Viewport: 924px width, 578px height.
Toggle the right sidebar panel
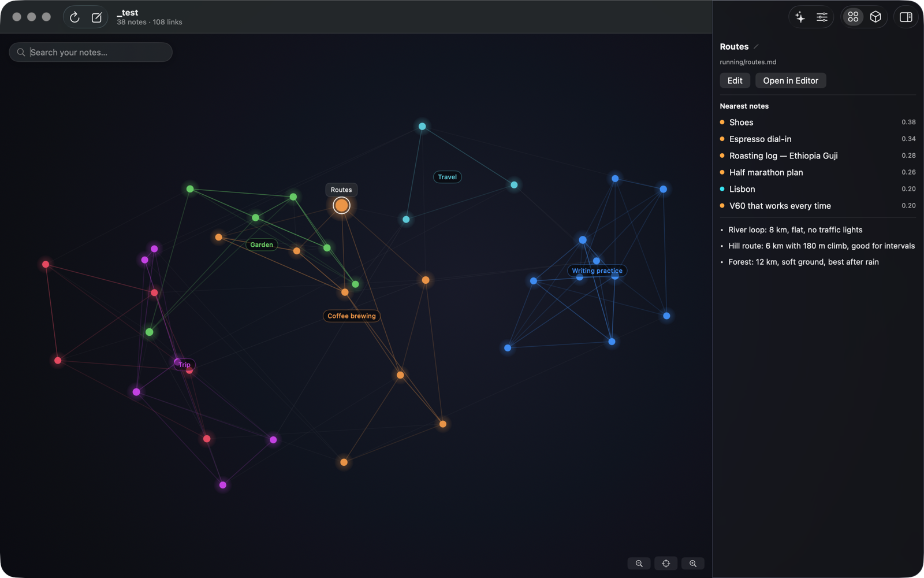tap(906, 17)
